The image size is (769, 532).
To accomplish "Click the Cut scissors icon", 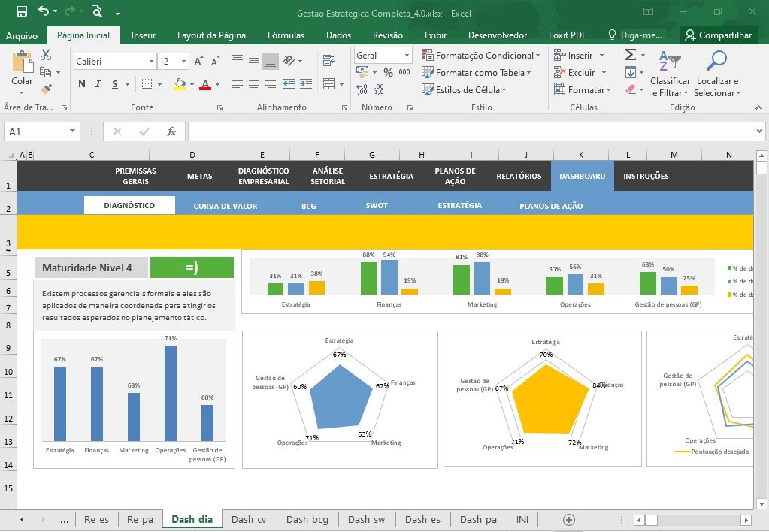I will (46, 54).
